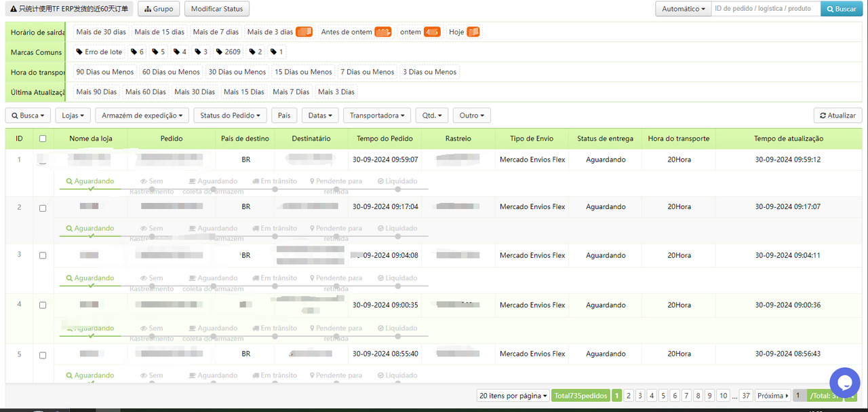This screenshot has width=868, height=412.
Task: Open the Transportadora filter dropdown
Action: tap(377, 115)
